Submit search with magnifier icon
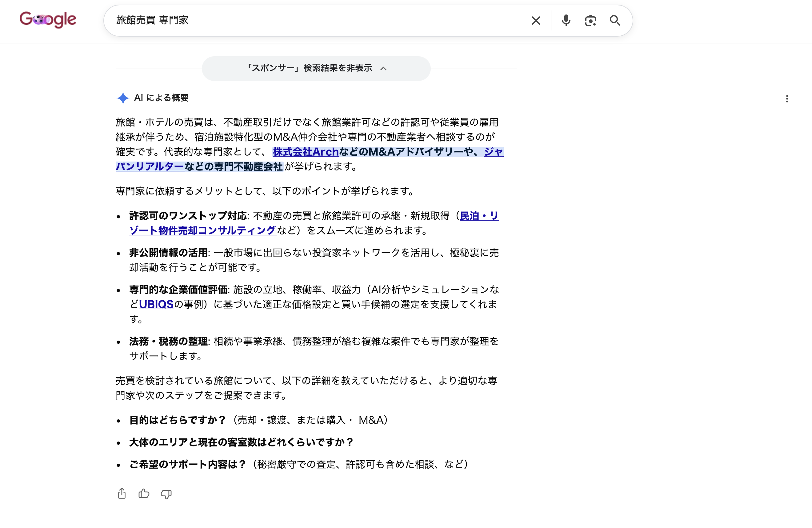The height and width of the screenshot is (528, 812). [x=615, y=21]
